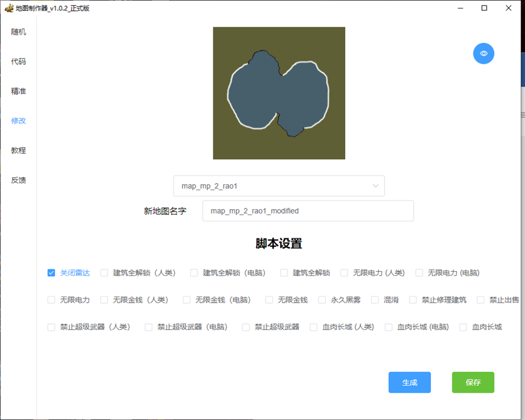Viewport: 525px width, 420px height.
Task: Tick the plain 无限电力 checkbox
Action: (51, 300)
